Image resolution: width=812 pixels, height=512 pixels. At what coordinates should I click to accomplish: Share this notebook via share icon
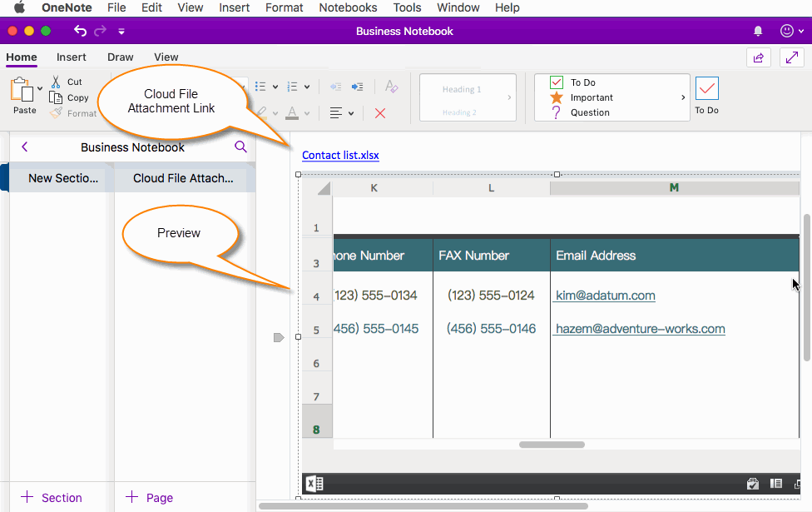click(x=759, y=57)
